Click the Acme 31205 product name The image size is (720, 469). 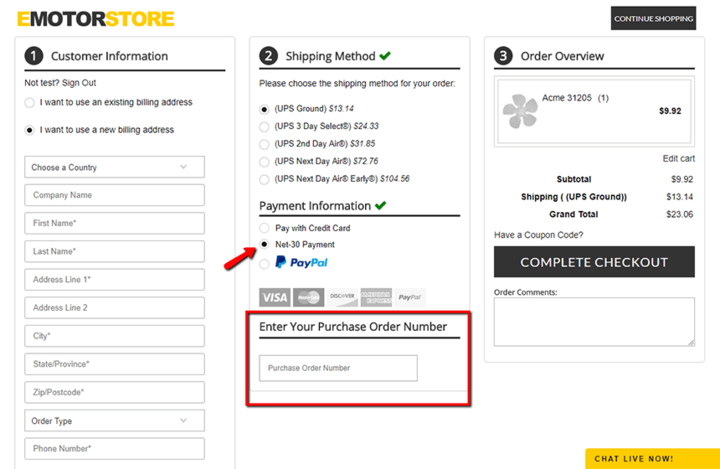pos(567,98)
